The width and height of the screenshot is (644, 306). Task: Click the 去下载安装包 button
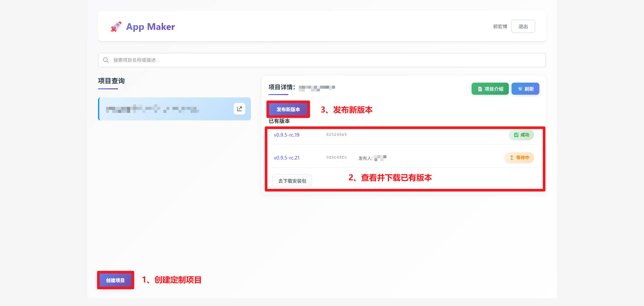(x=292, y=181)
